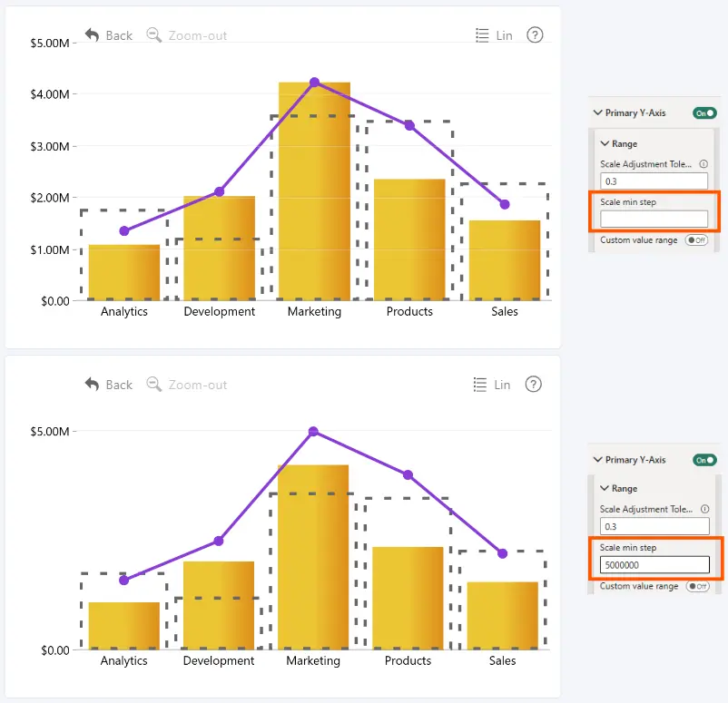The width and height of the screenshot is (728, 703).
Task: Enable Custom value range in lower panel
Action: click(698, 586)
